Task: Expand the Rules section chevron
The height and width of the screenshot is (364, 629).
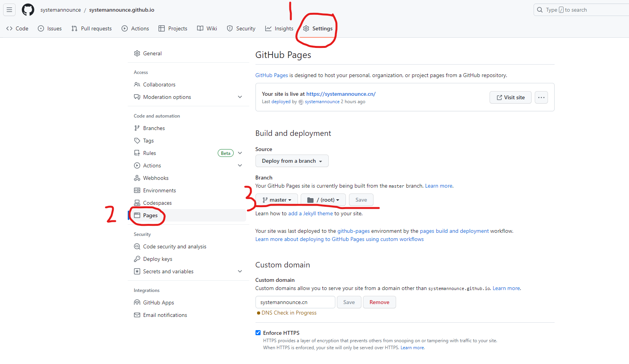Action: tap(240, 153)
